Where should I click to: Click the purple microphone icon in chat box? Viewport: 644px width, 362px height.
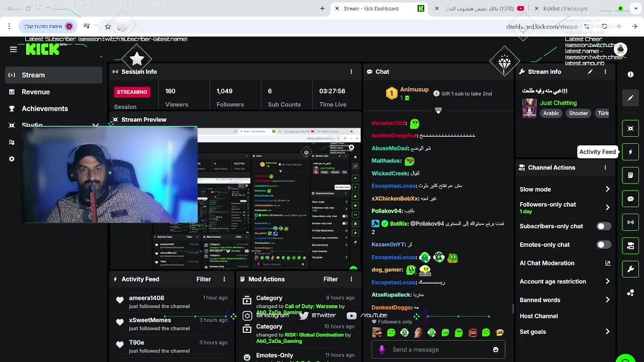coord(382,349)
